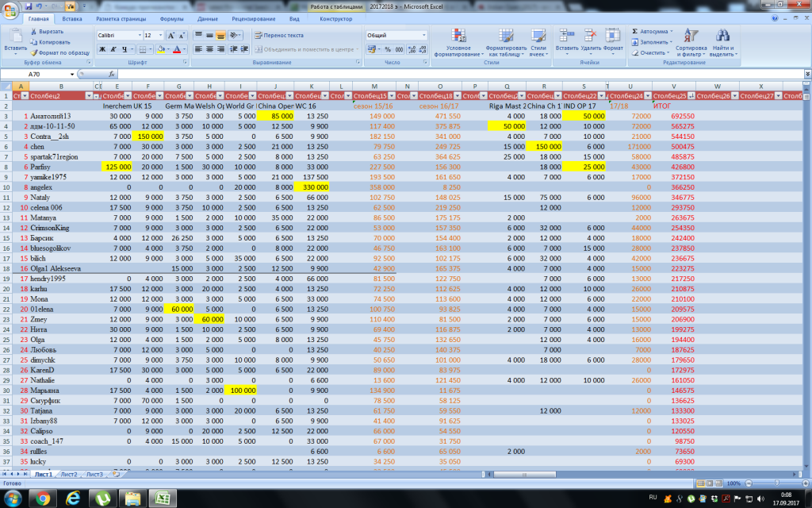Toggle Wrap Text (Перенос текста)
Viewport: 812px width, 508px height.
click(278, 36)
